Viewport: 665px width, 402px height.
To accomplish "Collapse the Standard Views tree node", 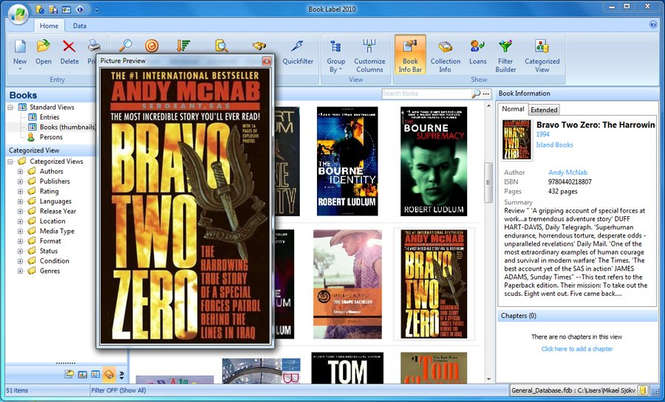I will [x=11, y=107].
